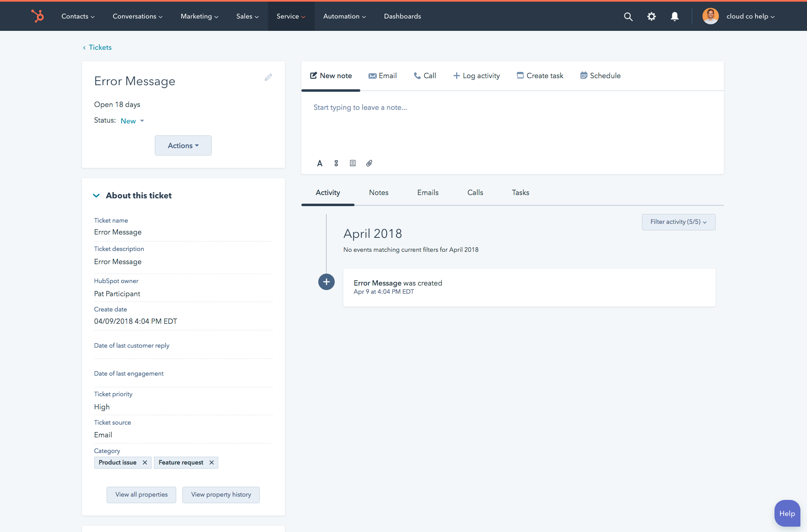
Task: Click the text formatting icon in note editor
Action: point(319,163)
